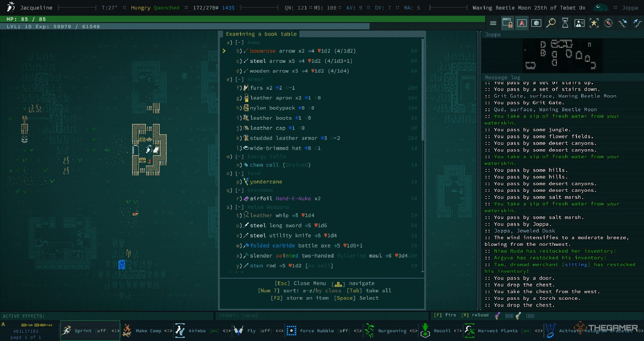Image resolution: width=644 pixels, height=341 pixels.
Task: Activate the compass auto-explore icon
Action: coord(608,23)
